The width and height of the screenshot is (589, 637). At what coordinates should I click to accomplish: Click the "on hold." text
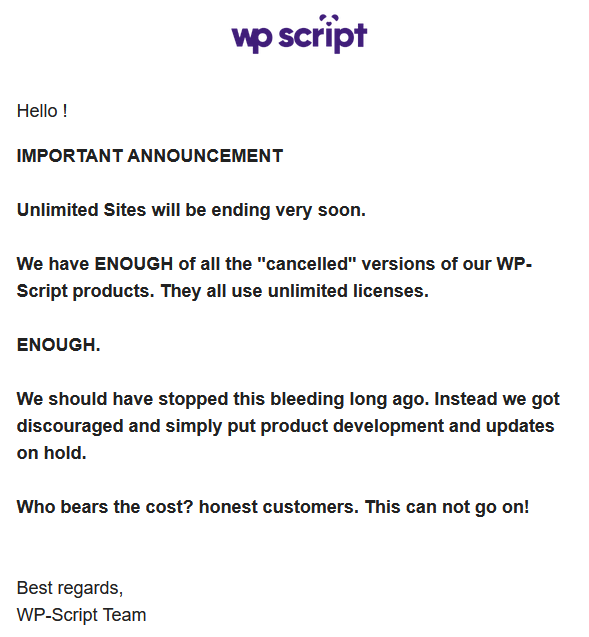click(52, 453)
